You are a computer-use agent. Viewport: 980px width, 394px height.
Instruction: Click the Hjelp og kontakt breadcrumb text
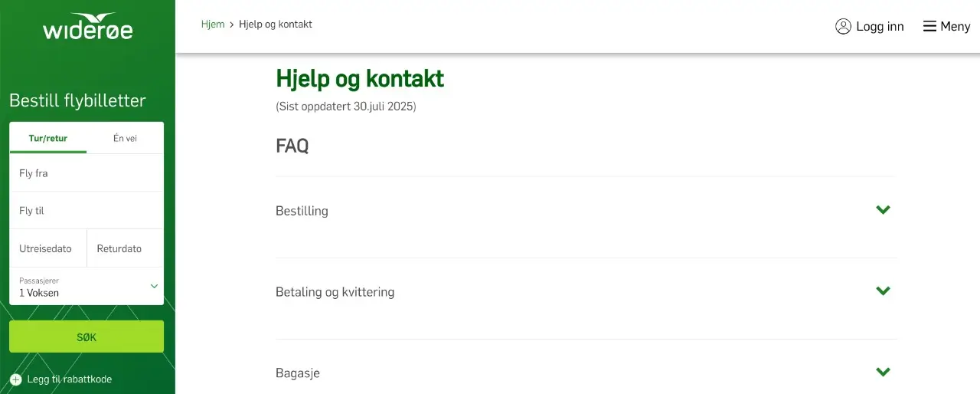click(276, 25)
